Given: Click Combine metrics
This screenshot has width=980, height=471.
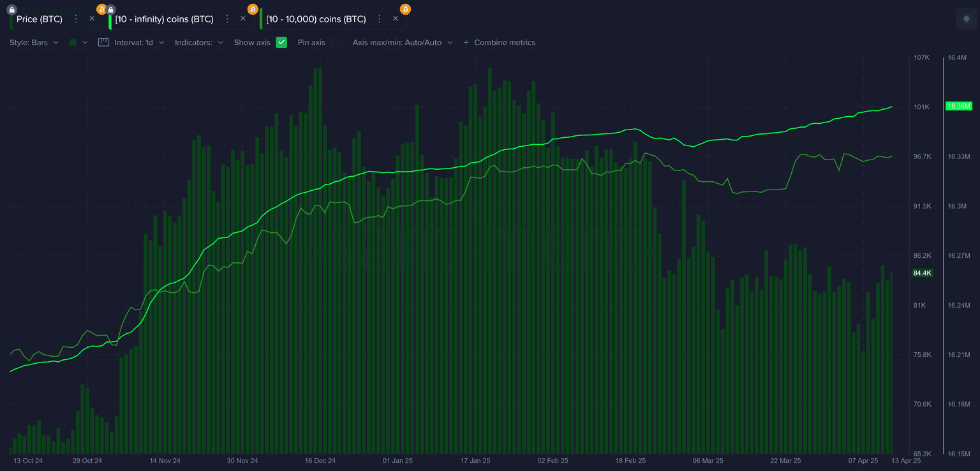Looking at the screenshot, I should point(500,43).
